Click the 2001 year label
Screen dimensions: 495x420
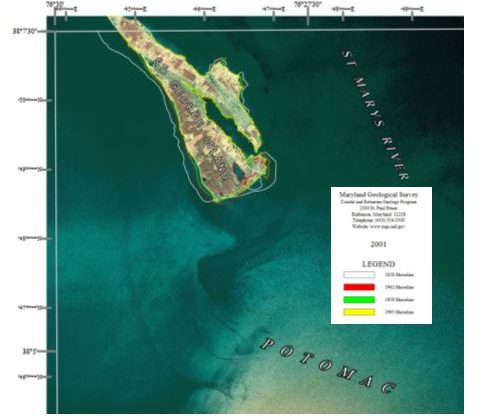tap(378, 244)
